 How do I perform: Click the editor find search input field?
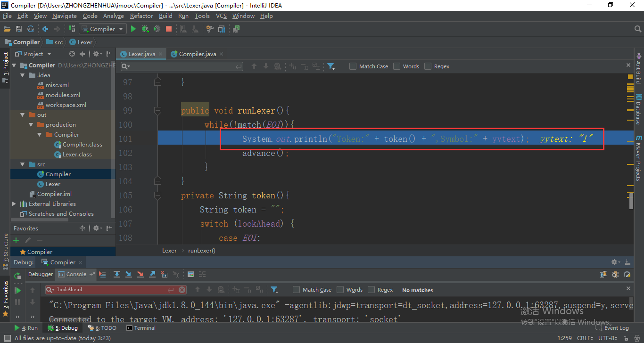pyautogui.click(x=182, y=66)
